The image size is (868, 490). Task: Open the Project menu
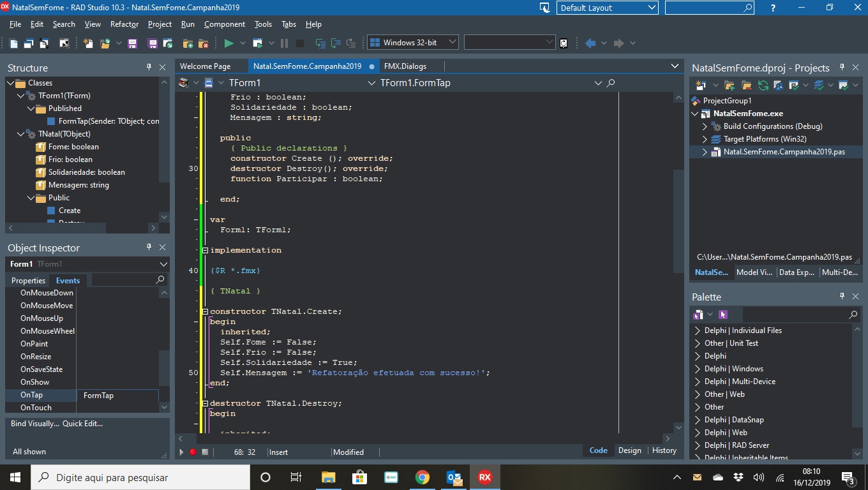click(160, 24)
